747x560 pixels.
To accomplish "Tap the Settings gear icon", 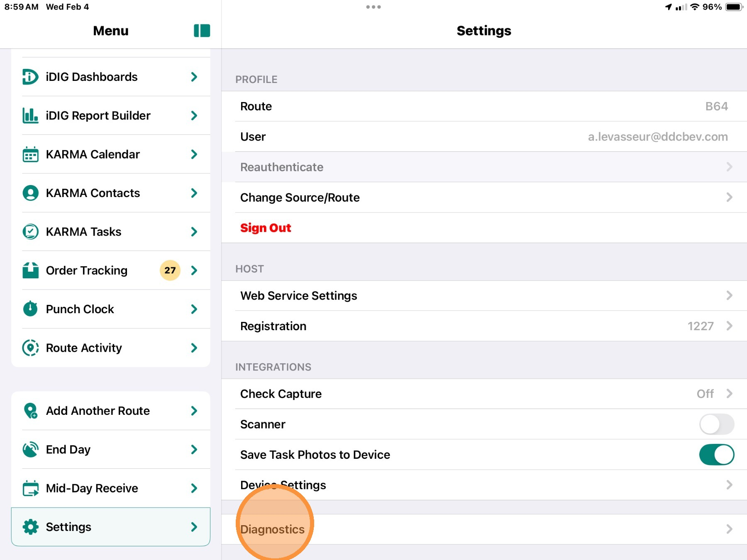I will coord(30,527).
